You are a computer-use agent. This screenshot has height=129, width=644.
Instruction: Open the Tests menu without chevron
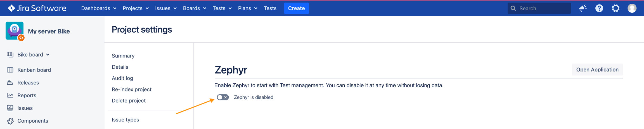tap(270, 8)
